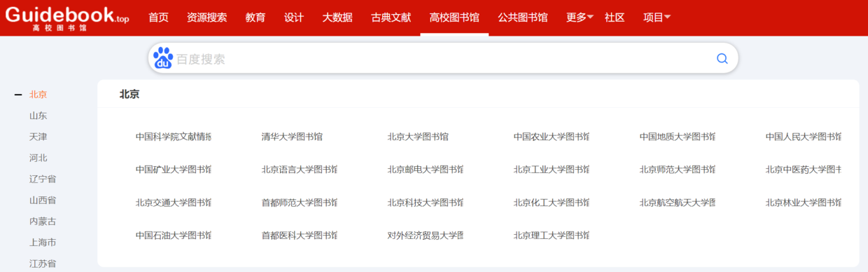Screen dimensions: 868x272
Task: Open the Guidebook.top site logo
Action: click(67, 17)
